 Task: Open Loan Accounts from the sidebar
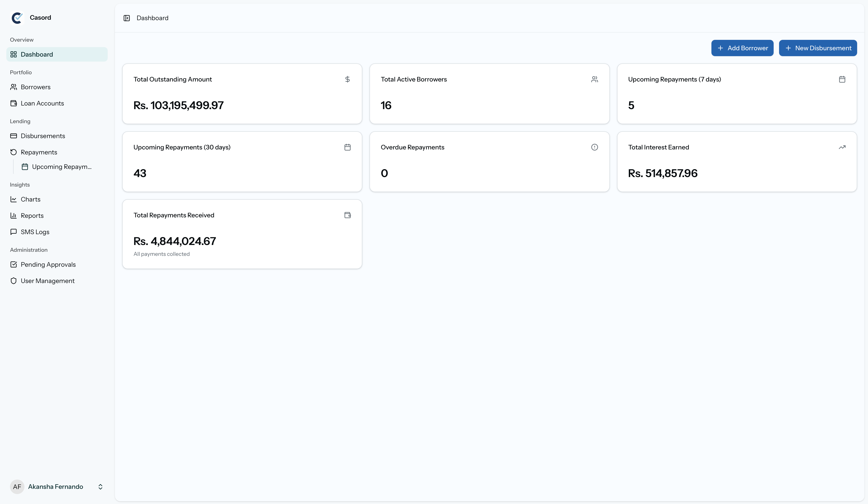click(42, 103)
